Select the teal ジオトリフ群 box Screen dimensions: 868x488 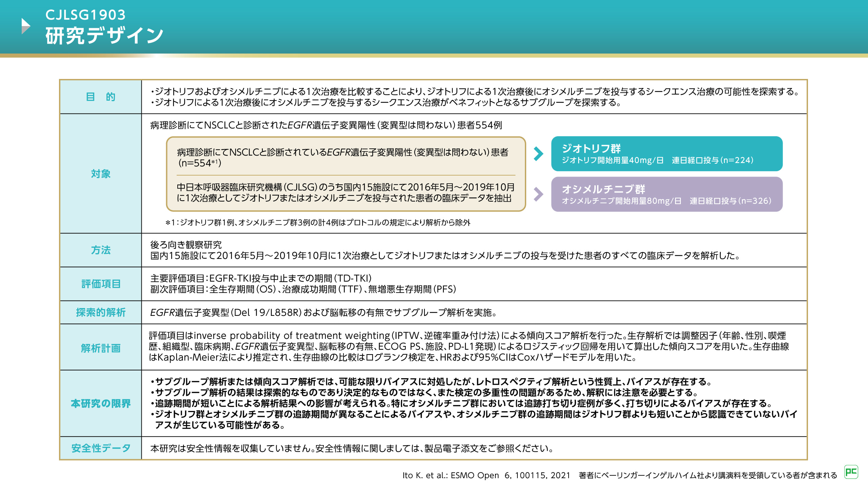(667, 154)
